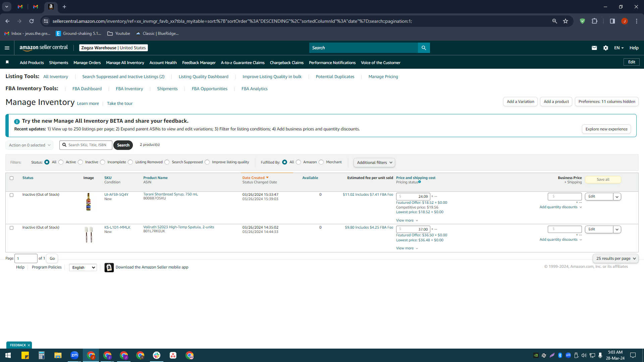
Task: Open the settings gear icon
Action: (606, 48)
